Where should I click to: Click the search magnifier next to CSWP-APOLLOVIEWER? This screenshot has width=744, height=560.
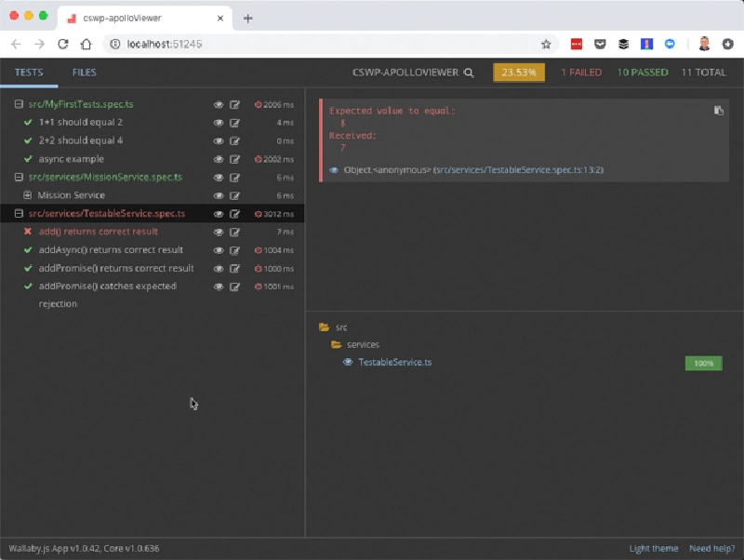coord(469,72)
